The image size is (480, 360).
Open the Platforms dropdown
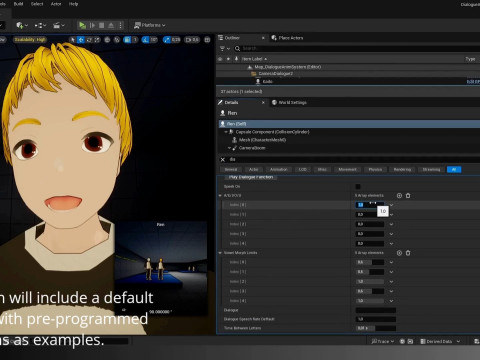coord(149,25)
